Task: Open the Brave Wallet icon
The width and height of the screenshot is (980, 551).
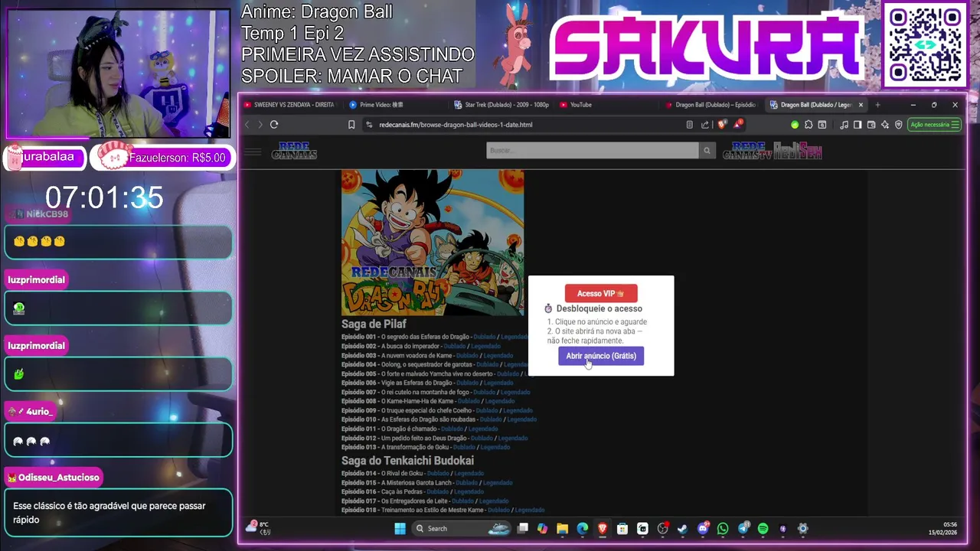Action: point(871,125)
